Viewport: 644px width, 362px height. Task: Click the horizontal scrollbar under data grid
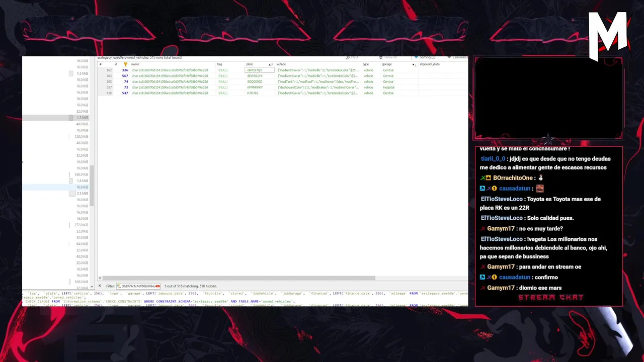[x=238, y=278]
